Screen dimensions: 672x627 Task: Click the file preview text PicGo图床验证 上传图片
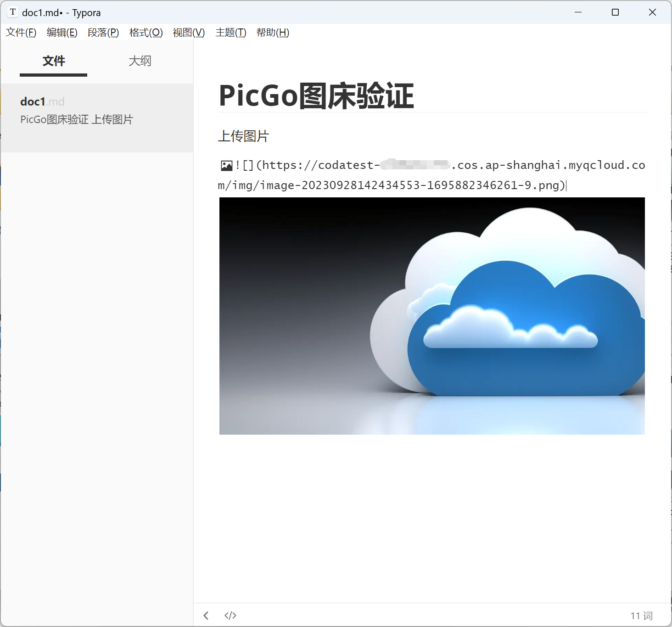77,119
